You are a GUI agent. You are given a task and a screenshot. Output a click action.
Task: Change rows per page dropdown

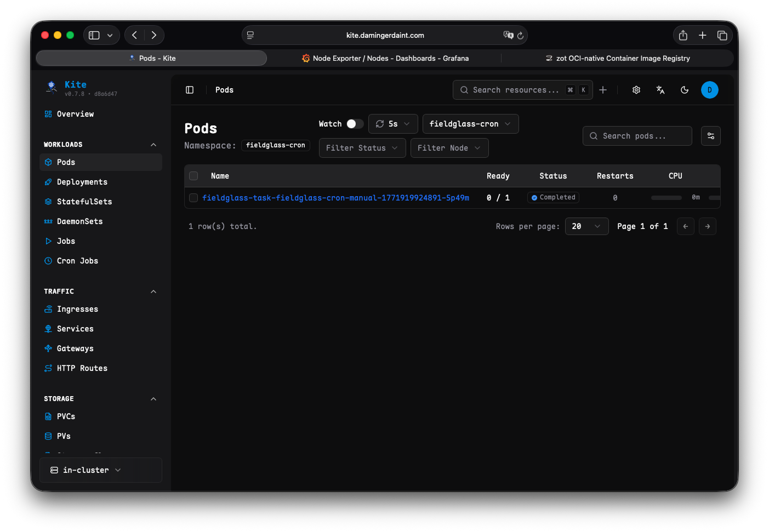(x=586, y=226)
